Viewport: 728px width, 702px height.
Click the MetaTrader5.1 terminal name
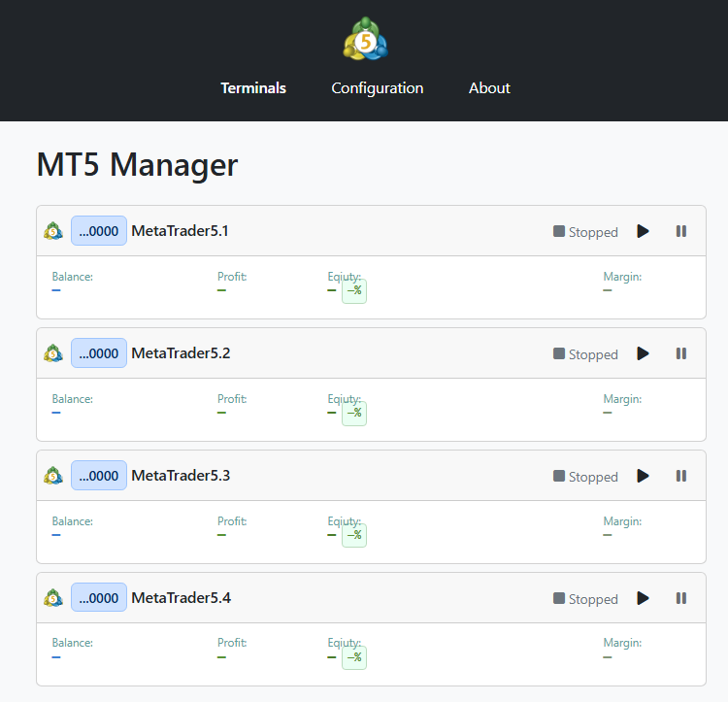coord(181,231)
